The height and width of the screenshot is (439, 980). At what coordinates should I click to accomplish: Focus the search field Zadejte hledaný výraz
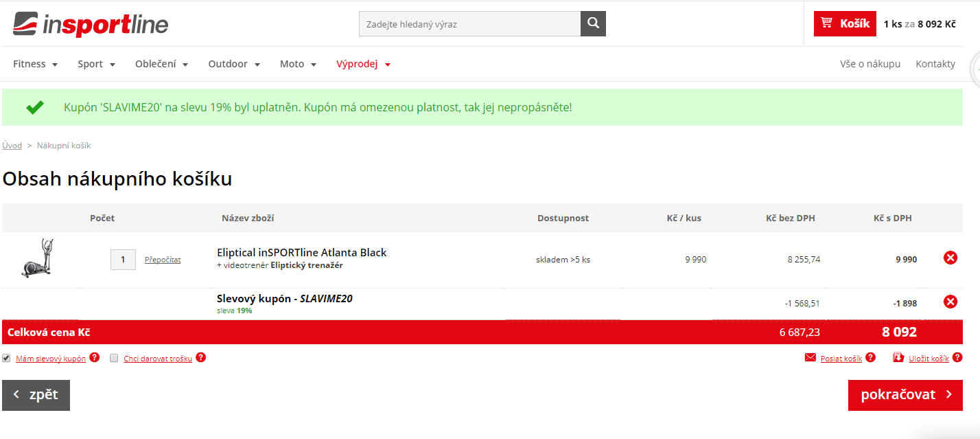tap(470, 24)
